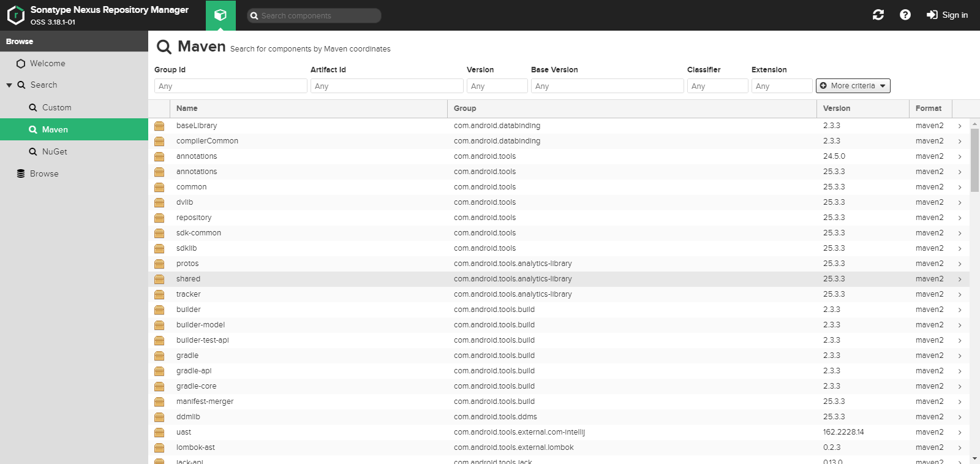Image resolution: width=980 pixels, height=464 pixels.
Task: Click the com.android.tools.ddms group cell
Action: click(x=632, y=417)
